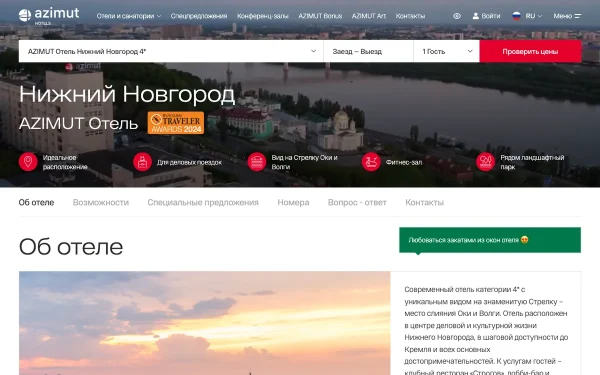Click the Вид на Стрелку icon
Image resolution: width=600 pixels, height=375 pixels.
coord(257,162)
